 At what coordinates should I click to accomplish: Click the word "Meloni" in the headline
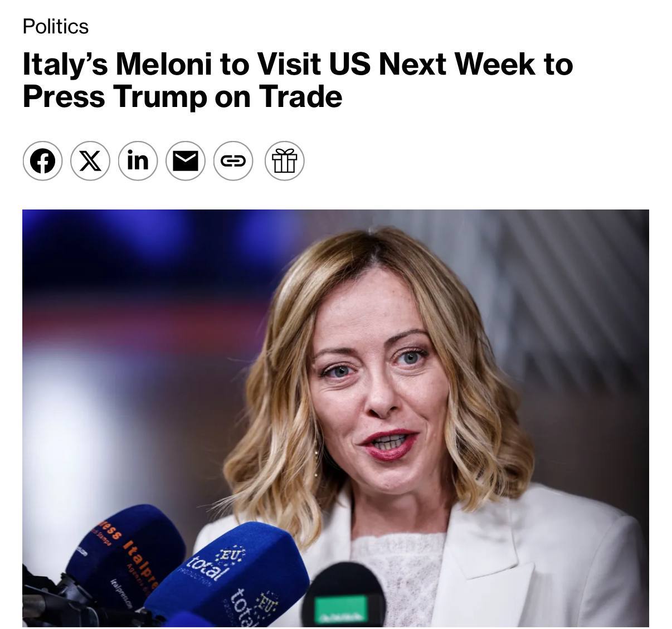(x=163, y=64)
